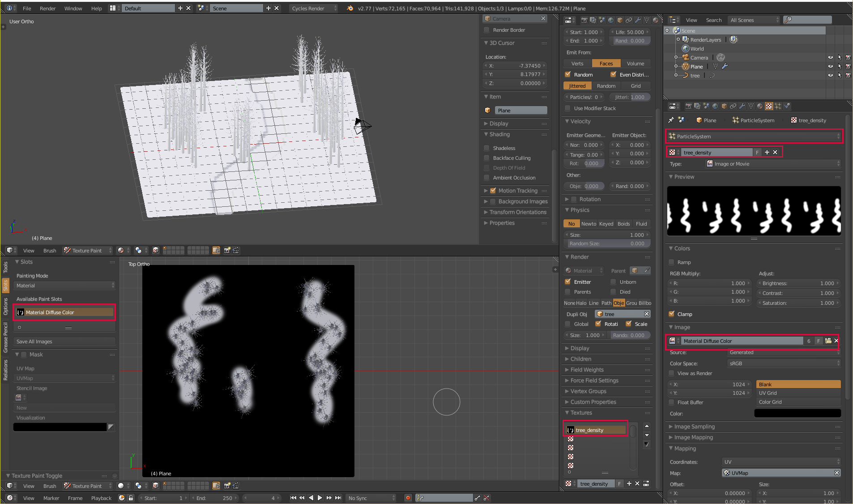
Task: Uncheck the Clamp checkbox
Action: click(x=671, y=314)
